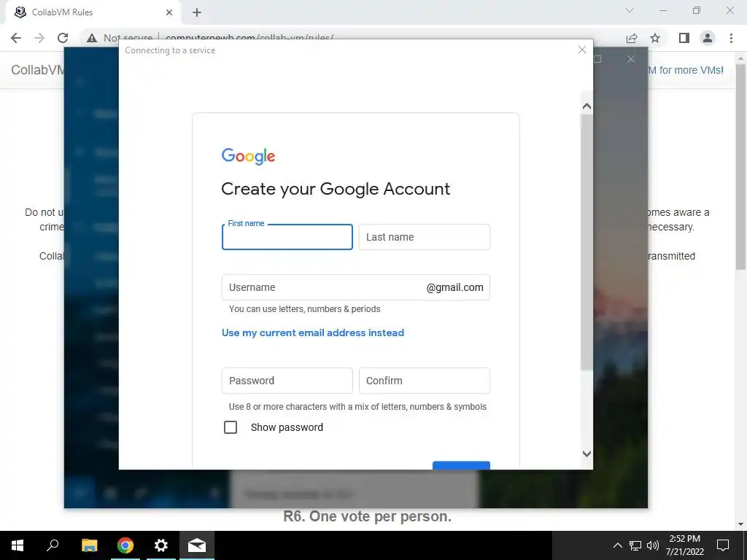Focus the First name field
Viewport: 747px width, 560px height.
tap(287, 237)
